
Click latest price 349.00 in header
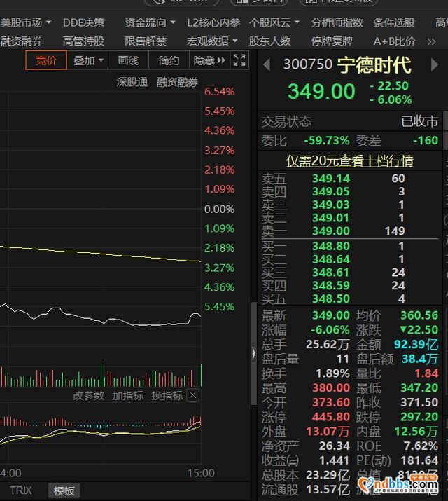click(321, 91)
